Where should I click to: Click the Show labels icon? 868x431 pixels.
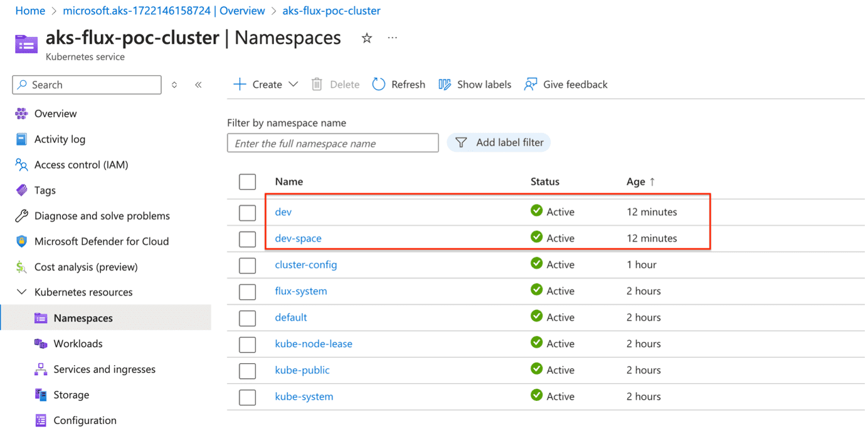[445, 84]
